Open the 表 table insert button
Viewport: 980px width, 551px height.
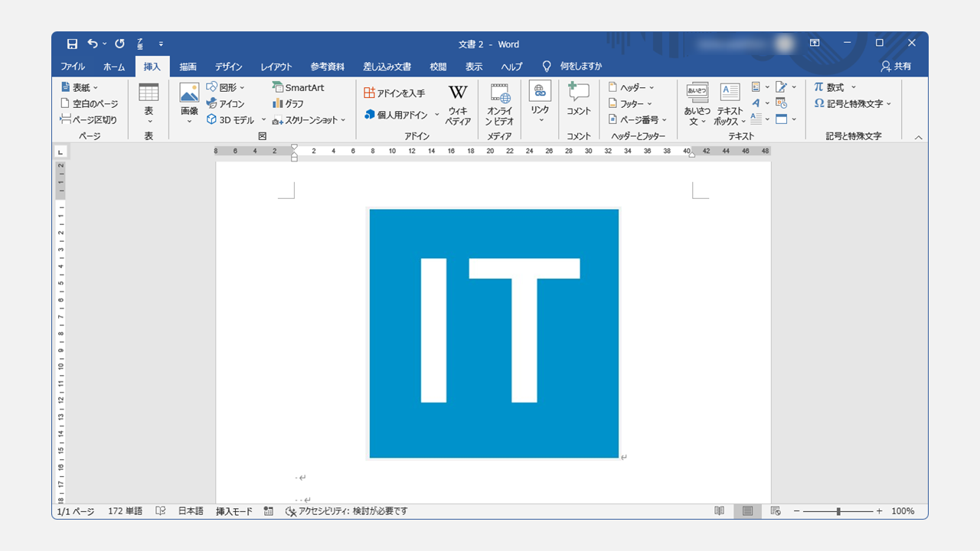149,103
